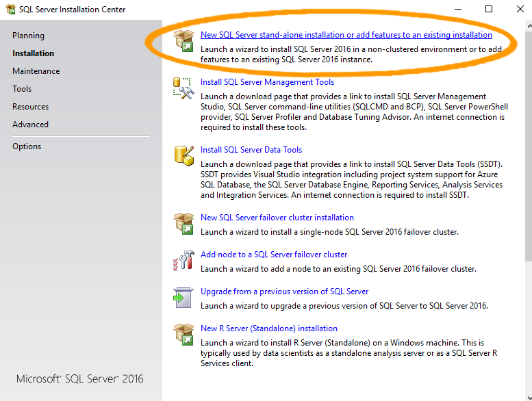The image size is (532, 401).
Task: Maximize the Installation Center window
Action: pos(489,10)
